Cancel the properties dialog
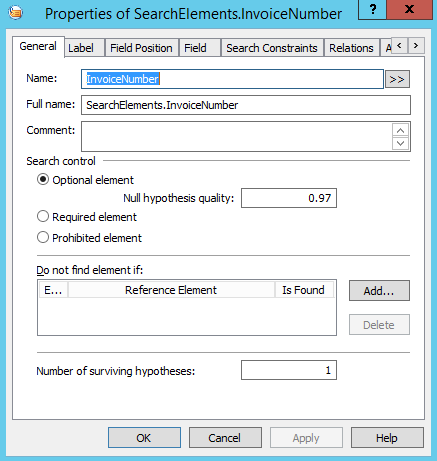This screenshot has height=461, width=437. [225, 438]
